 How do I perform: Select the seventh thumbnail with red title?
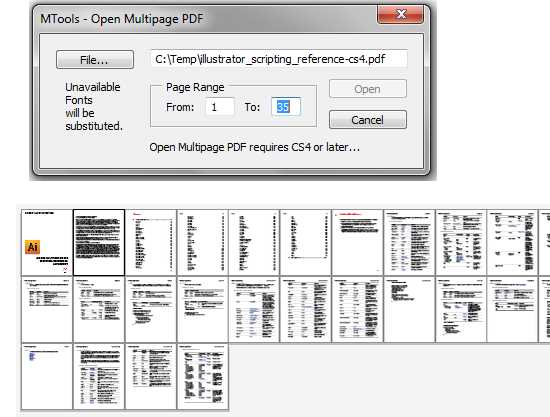pos(358,242)
